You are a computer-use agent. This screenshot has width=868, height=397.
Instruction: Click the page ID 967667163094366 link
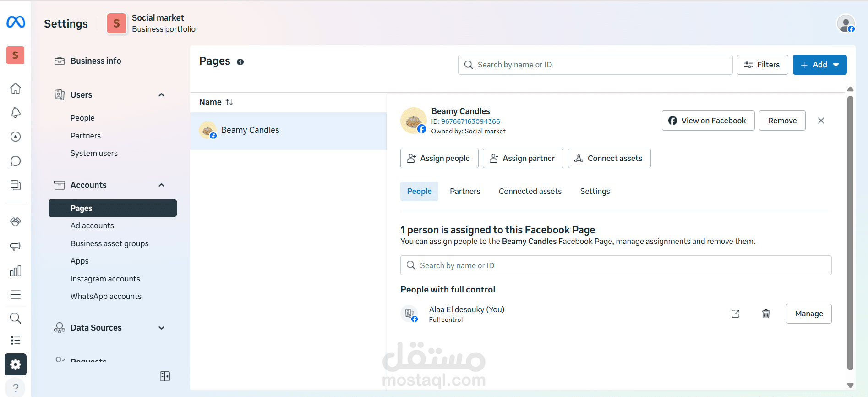click(x=470, y=121)
